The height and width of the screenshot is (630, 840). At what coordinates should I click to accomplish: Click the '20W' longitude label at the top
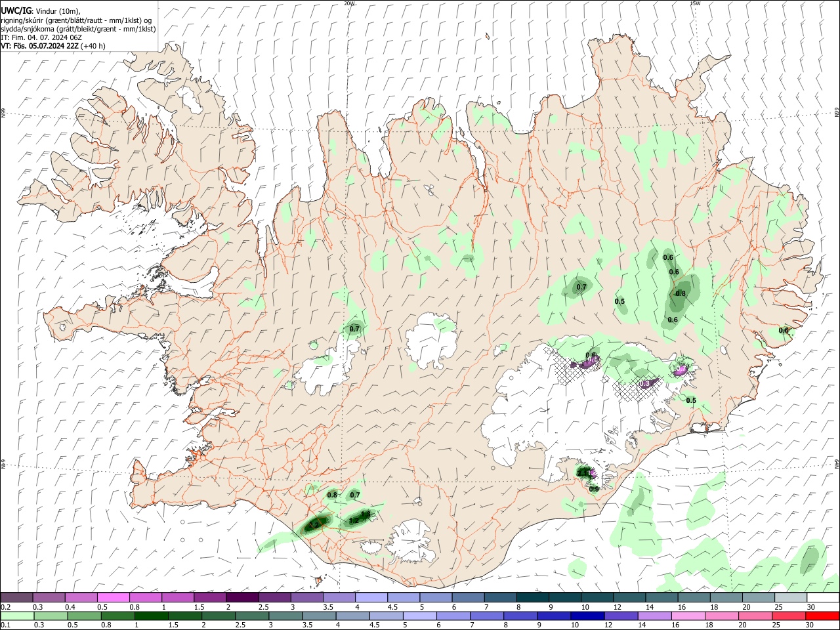point(349,3)
